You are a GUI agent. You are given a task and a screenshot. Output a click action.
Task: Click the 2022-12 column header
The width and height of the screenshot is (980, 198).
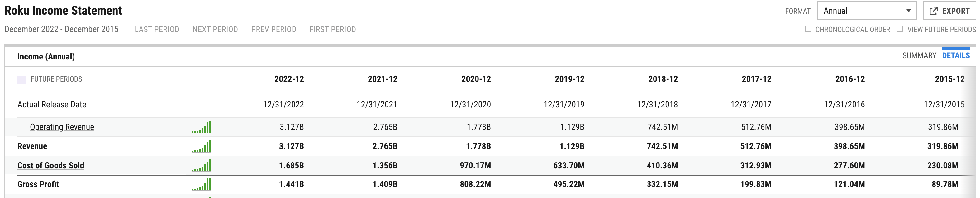[289, 79]
